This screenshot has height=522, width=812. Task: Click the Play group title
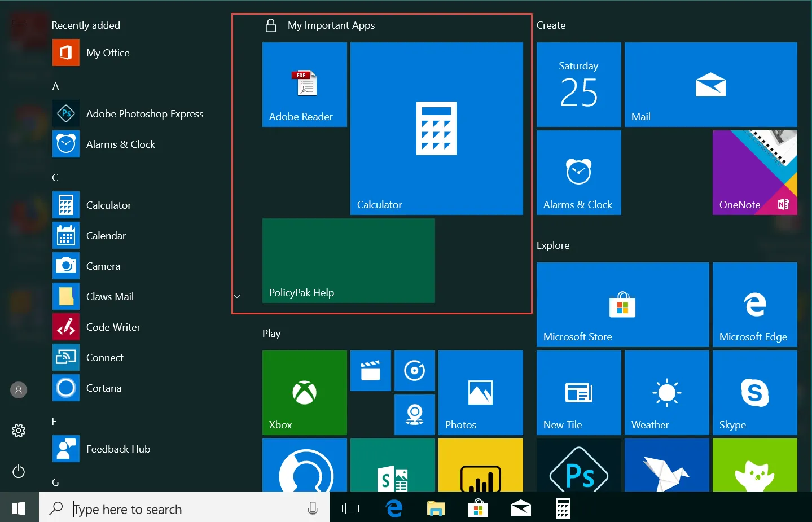(x=271, y=334)
